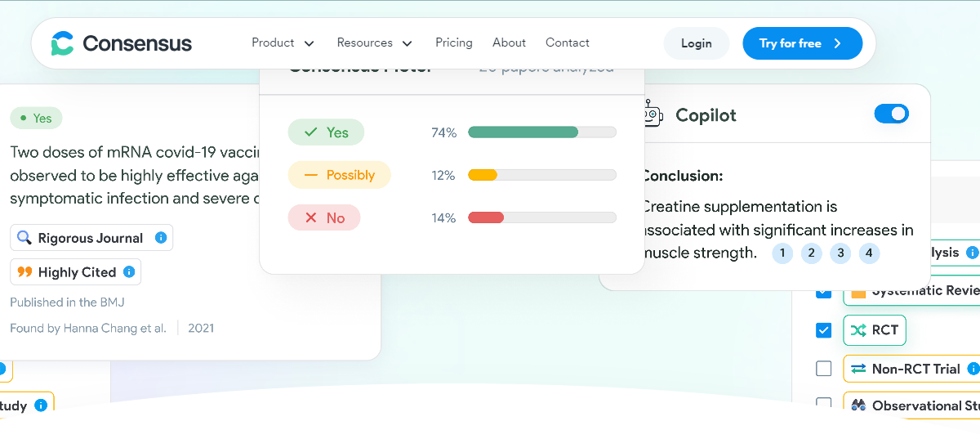
Task: Click the 'Published in the BMJ' text
Action: click(x=67, y=302)
